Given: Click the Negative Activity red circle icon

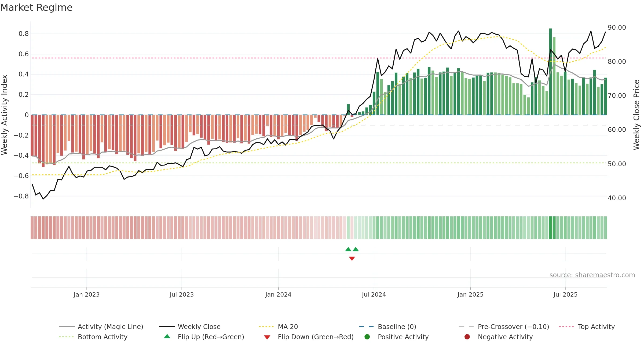Looking at the screenshot, I should tap(467, 337).
